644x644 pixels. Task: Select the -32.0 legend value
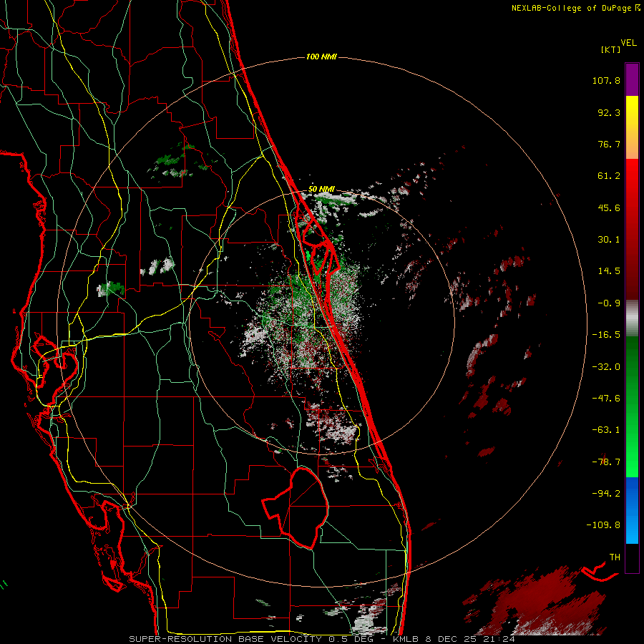click(606, 367)
